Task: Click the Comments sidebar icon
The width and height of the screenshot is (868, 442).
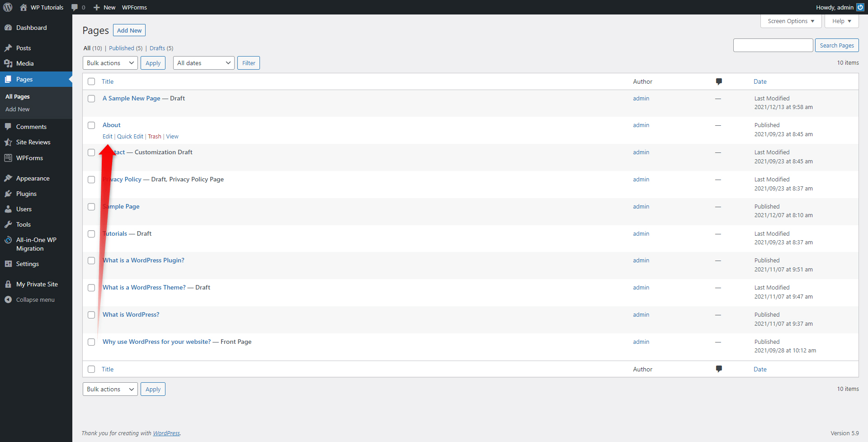Action: point(8,127)
